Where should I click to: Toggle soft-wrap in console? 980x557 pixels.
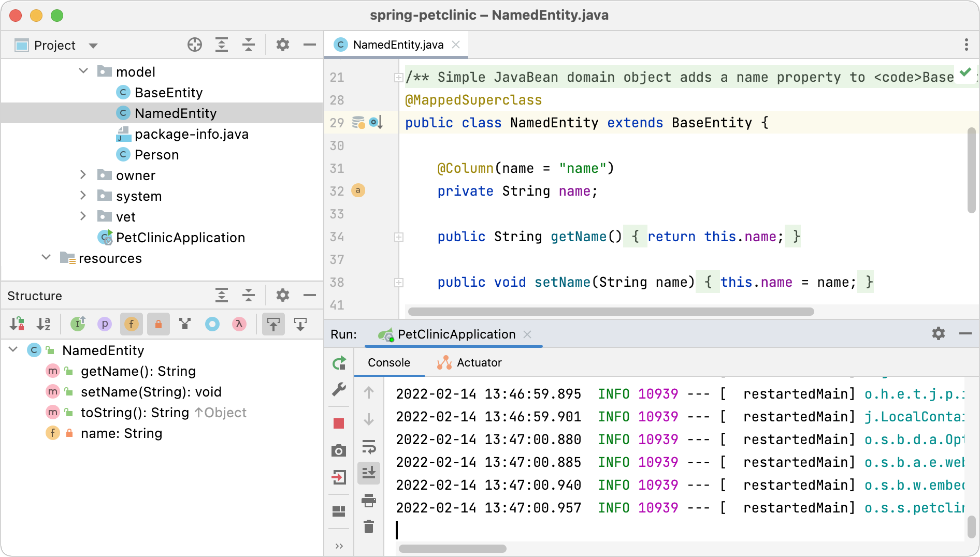click(369, 446)
